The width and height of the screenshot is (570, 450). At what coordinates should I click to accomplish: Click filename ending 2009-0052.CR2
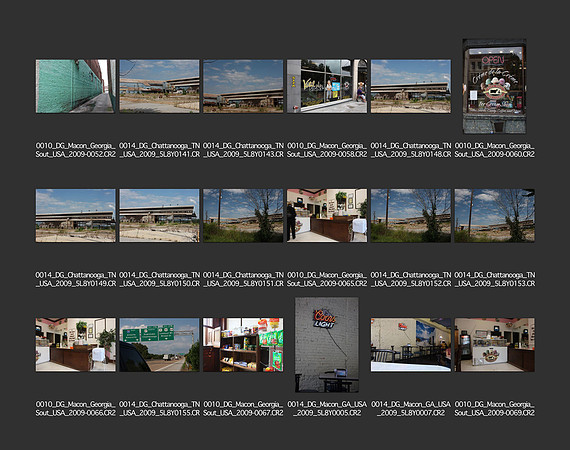(76, 150)
